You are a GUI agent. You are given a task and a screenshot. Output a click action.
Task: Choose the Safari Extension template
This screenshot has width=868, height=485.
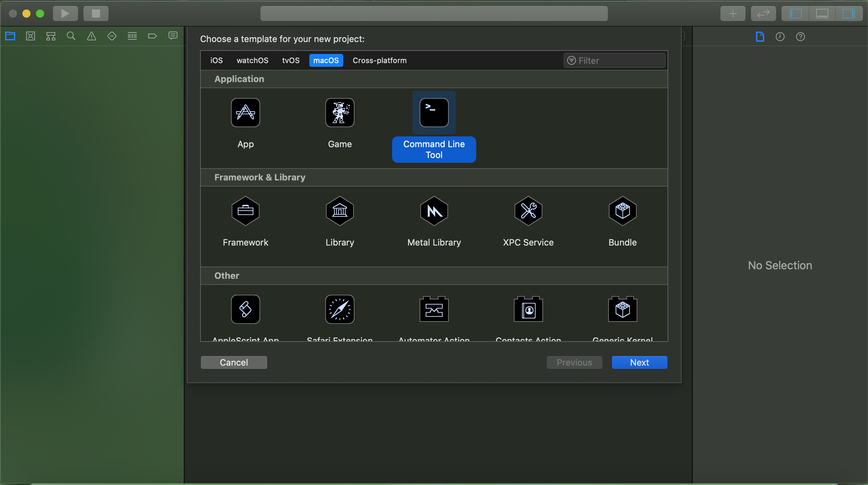pos(340,309)
